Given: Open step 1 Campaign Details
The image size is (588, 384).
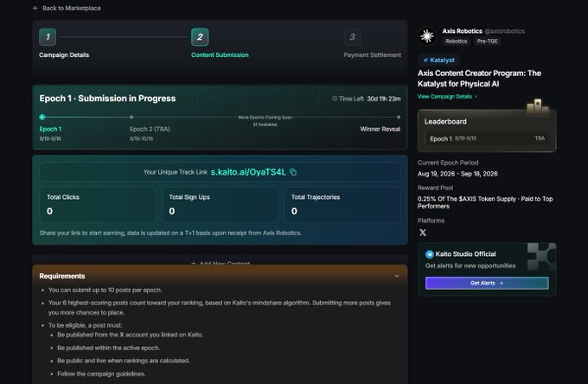Looking at the screenshot, I should pos(48,37).
